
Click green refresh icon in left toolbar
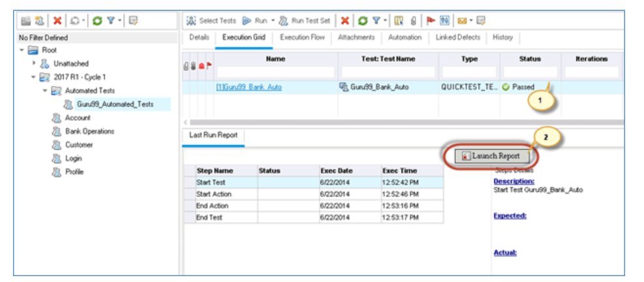click(x=97, y=20)
